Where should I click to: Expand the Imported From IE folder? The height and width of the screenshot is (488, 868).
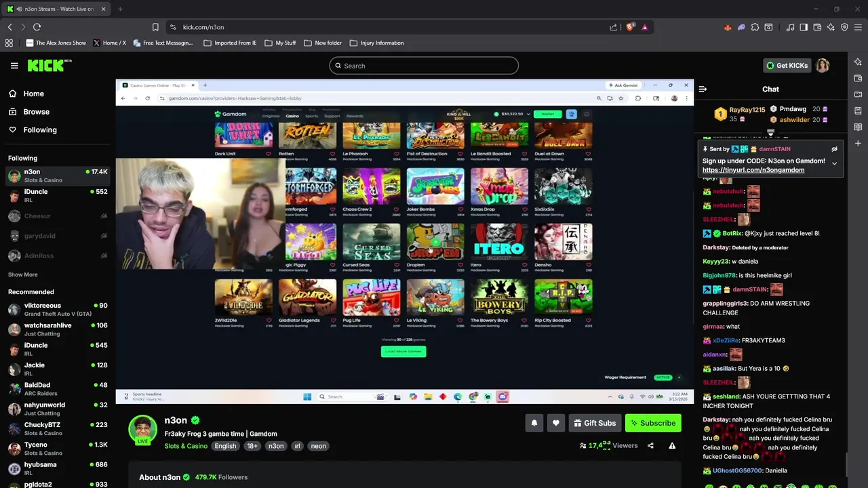[x=231, y=43]
